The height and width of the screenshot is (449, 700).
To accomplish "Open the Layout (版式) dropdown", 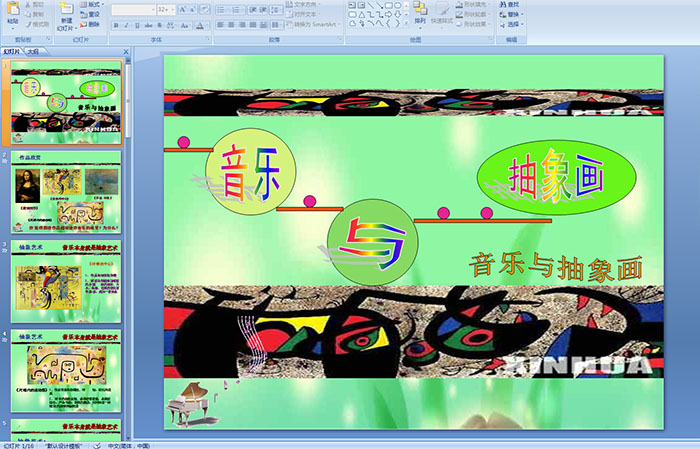I will click(92, 4).
